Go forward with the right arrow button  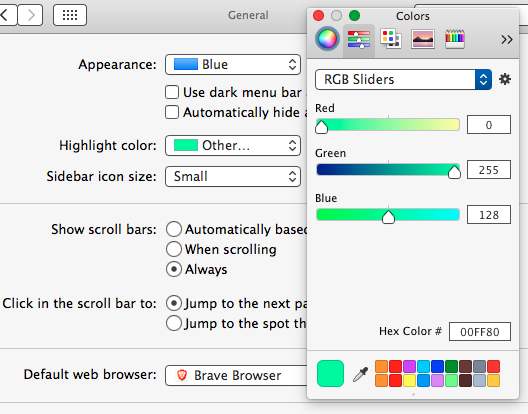click(x=30, y=15)
